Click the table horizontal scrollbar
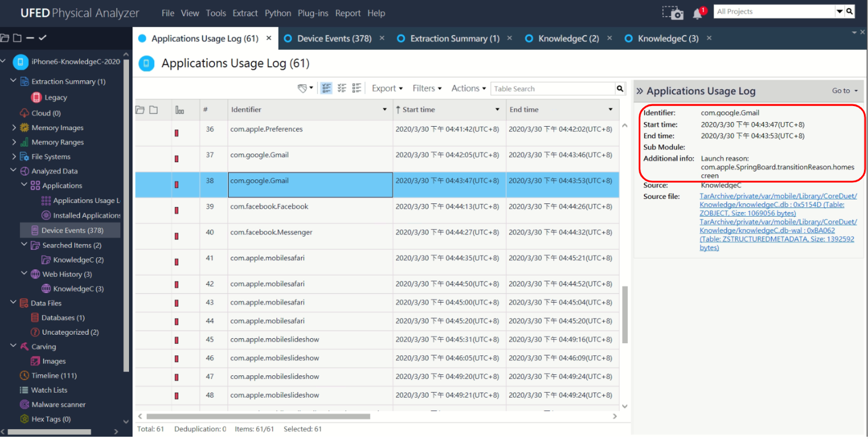 (258, 417)
